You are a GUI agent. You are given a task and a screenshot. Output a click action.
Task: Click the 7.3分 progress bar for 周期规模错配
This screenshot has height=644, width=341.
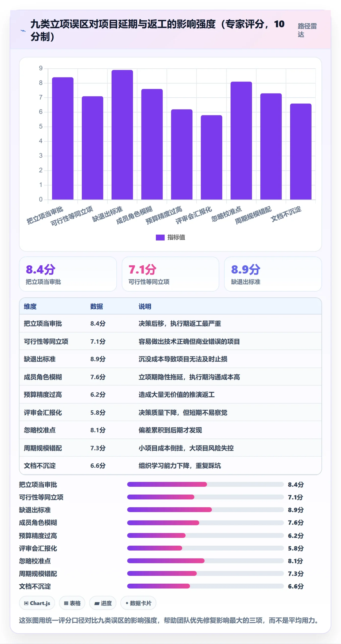pos(206,574)
